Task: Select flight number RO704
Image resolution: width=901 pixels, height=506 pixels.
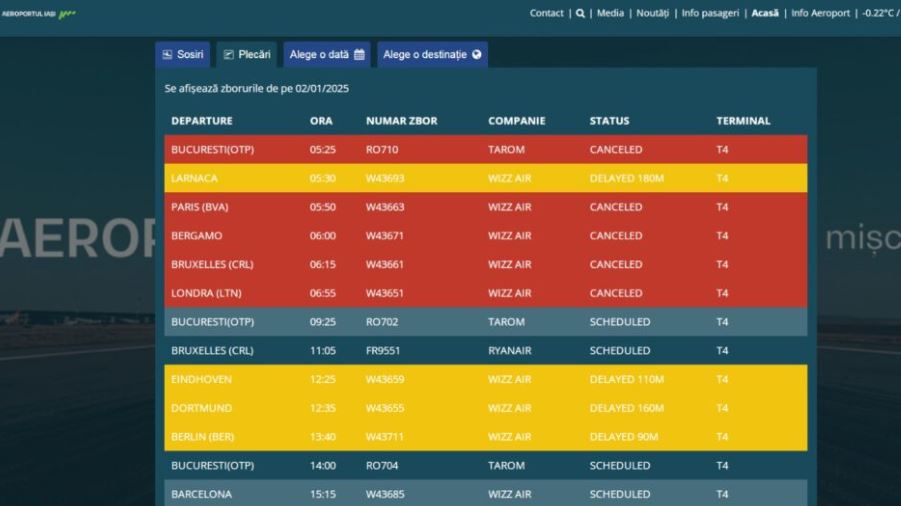Action: pyautogui.click(x=382, y=466)
